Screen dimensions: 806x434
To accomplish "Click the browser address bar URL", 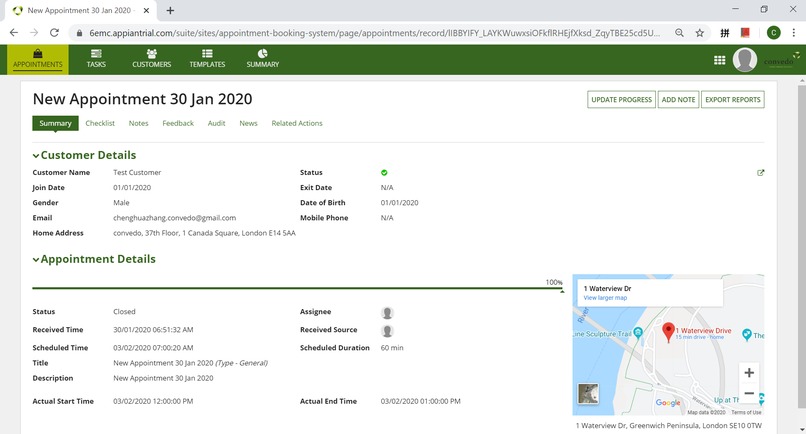I will (374, 33).
